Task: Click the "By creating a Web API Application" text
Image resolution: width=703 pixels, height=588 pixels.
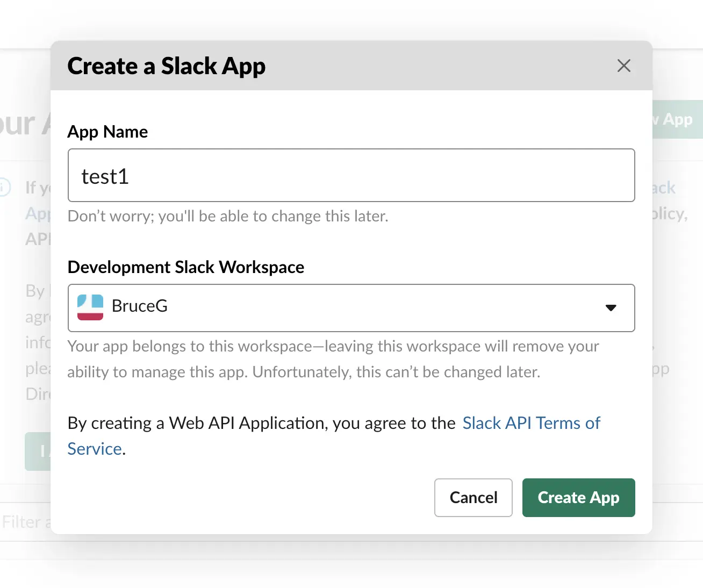Action: pos(261,424)
